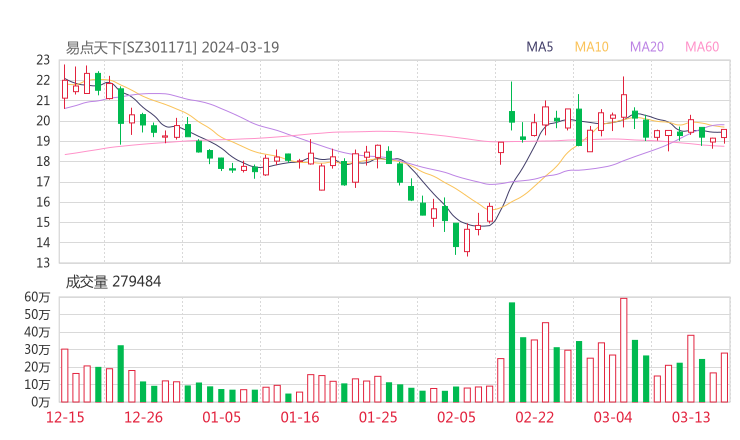Click the 12-26 date axis label
Viewport: 740px width, 440px height.
tap(143, 417)
